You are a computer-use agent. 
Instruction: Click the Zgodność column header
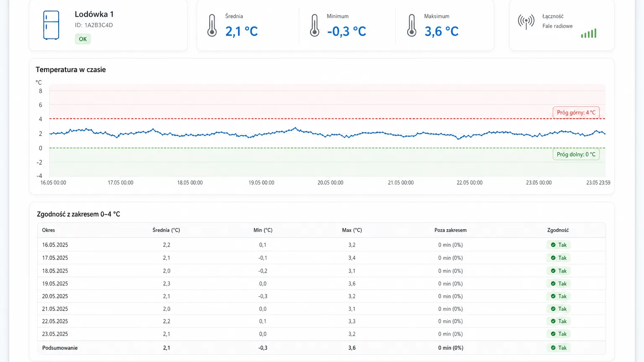click(558, 230)
